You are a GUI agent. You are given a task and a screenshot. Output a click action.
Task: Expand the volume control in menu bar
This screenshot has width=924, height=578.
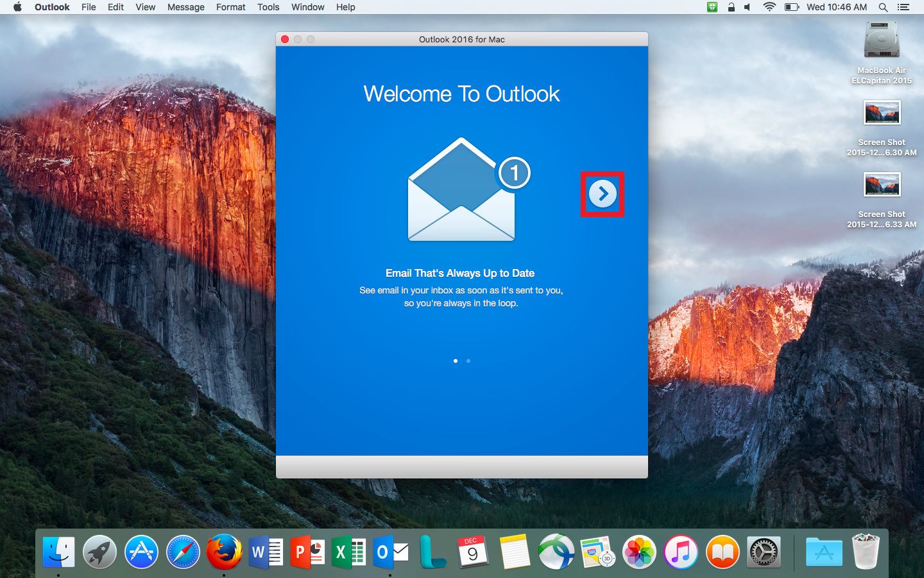point(748,7)
